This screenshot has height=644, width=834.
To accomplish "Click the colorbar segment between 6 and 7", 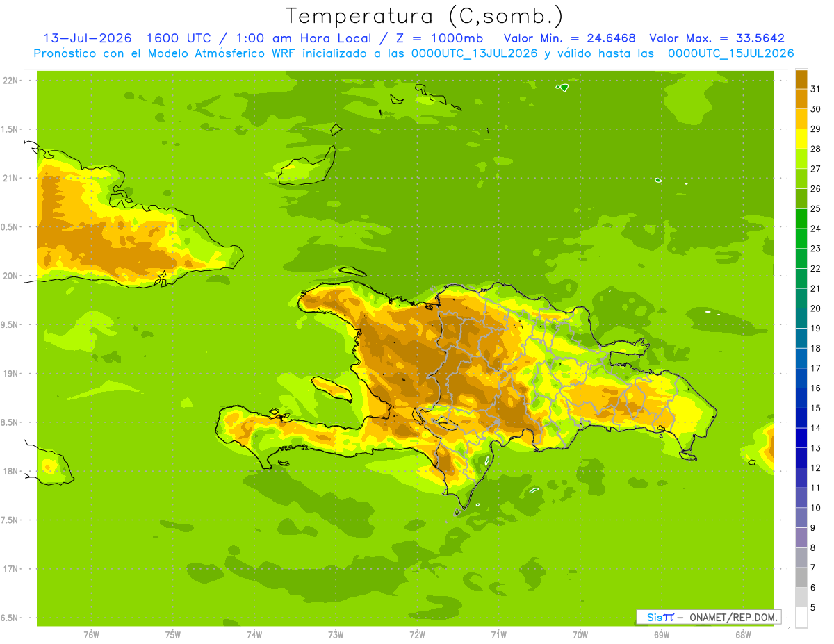I will click(x=801, y=578).
